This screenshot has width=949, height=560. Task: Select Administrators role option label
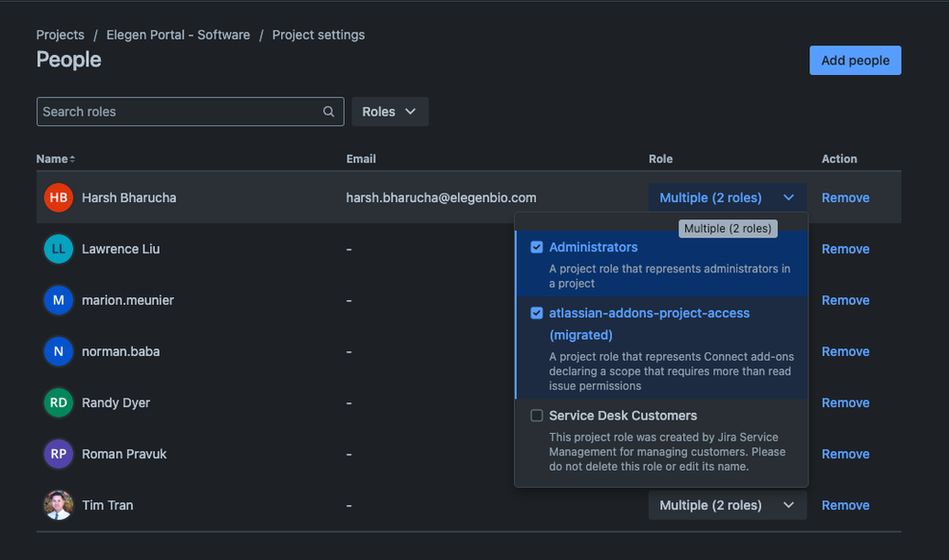pyautogui.click(x=593, y=247)
